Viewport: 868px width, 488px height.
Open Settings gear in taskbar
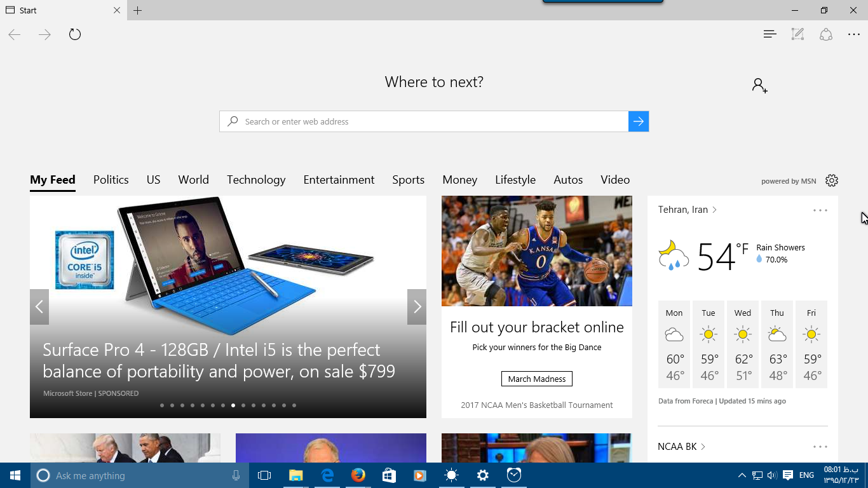(483, 475)
